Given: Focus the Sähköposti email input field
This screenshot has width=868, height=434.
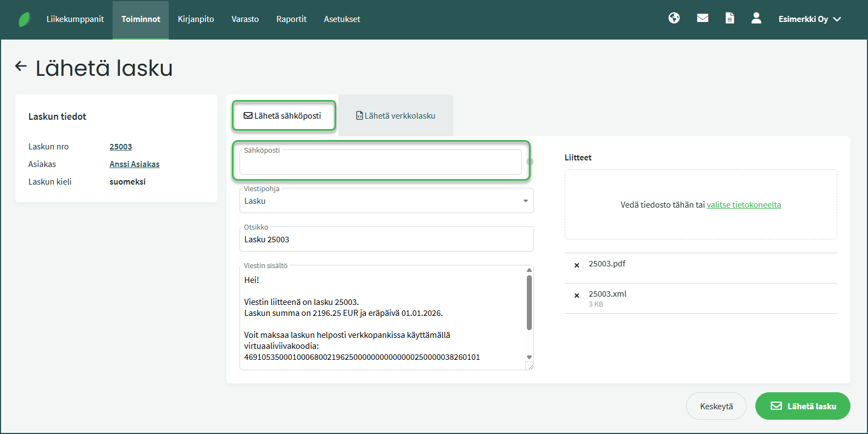Looking at the screenshot, I should [x=380, y=163].
